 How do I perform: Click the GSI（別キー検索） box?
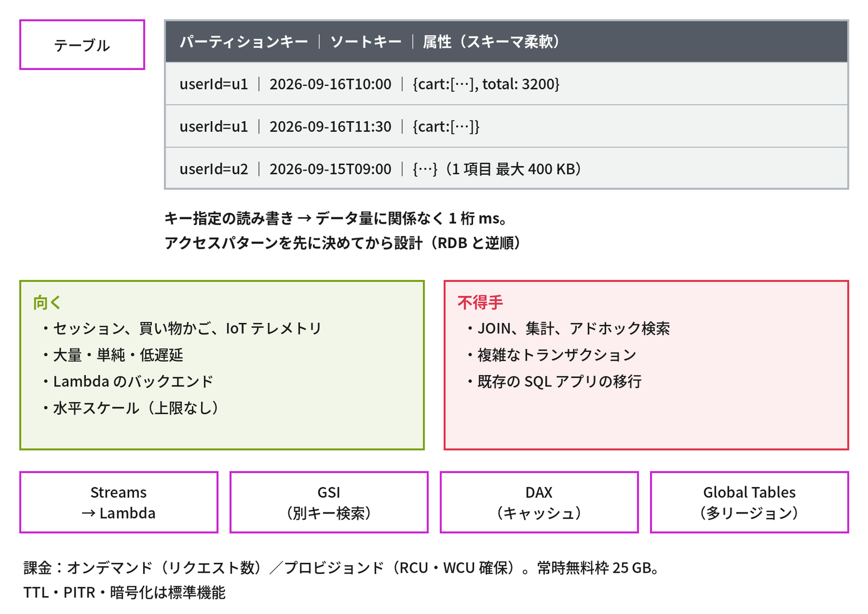[x=329, y=502]
